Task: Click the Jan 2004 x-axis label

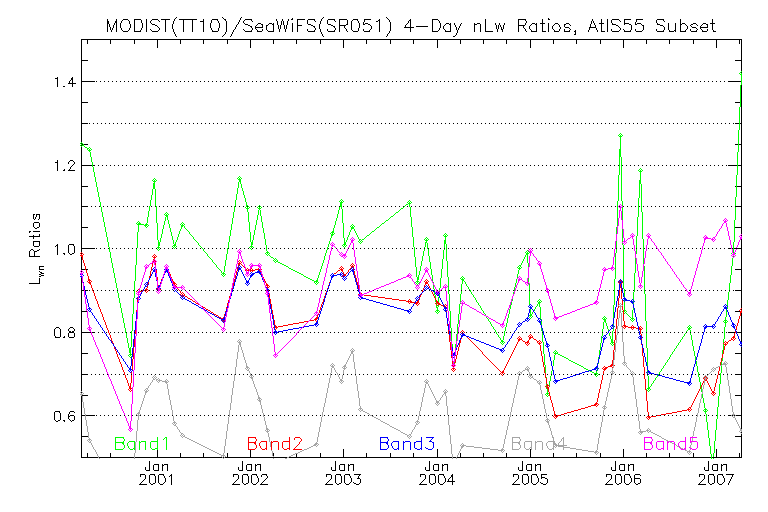Action: (436, 473)
